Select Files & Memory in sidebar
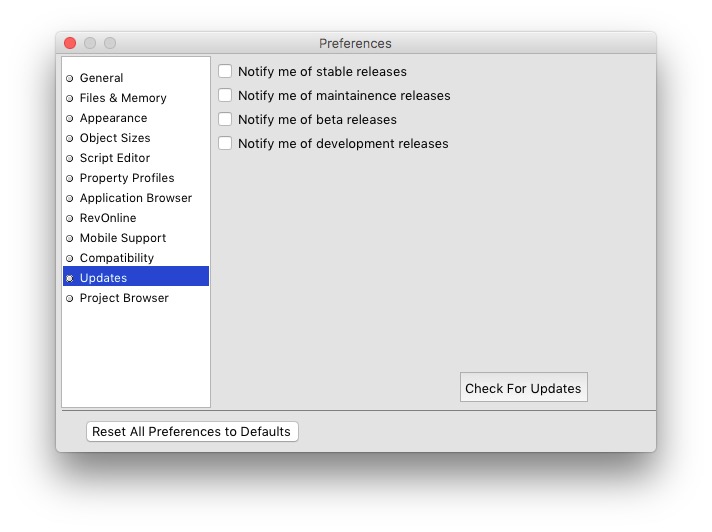This screenshot has width=712, height=532. [123, 98]
